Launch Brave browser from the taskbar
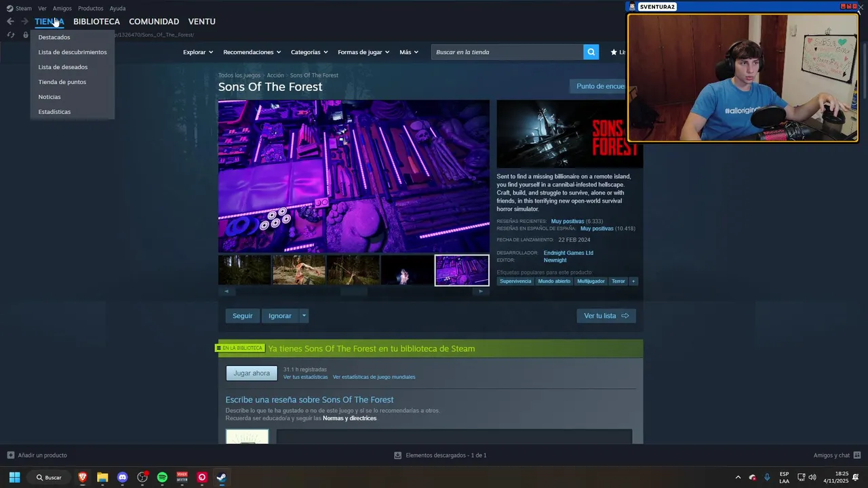868x488 pixels. [83, 477]
